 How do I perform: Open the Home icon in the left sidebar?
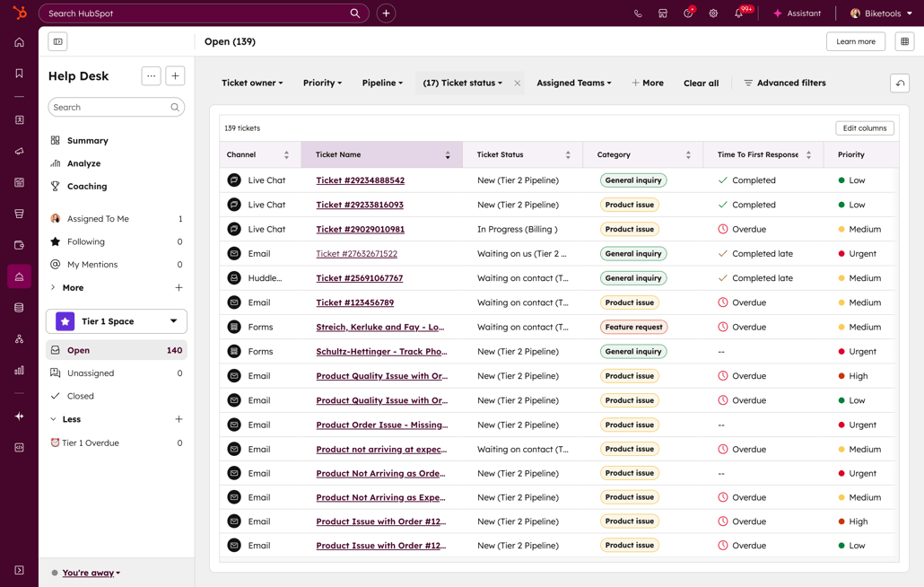pyautogui.click(x=18, y=41)
